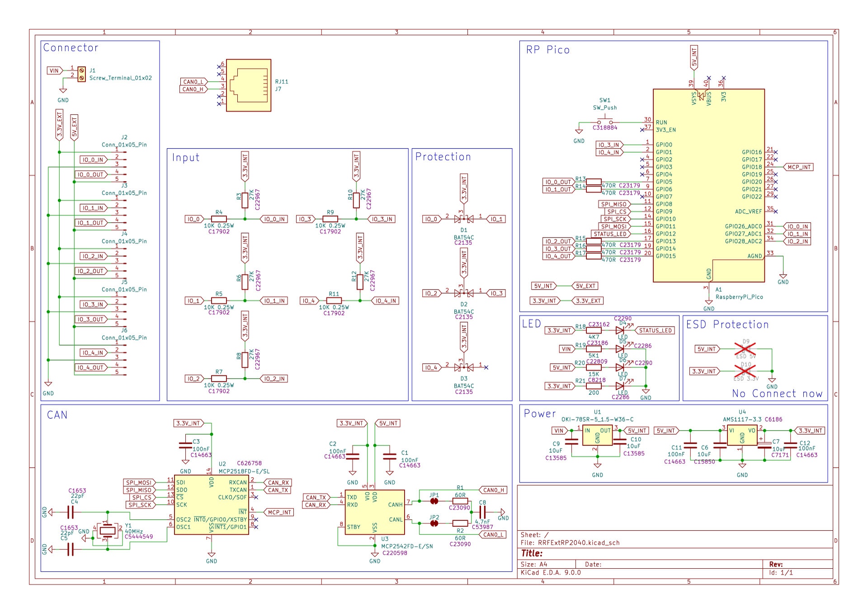This screenshot has width=868, height=613.
Task: Select the crossed-out D9 ESD 5V diode
Action: (745, 349)
